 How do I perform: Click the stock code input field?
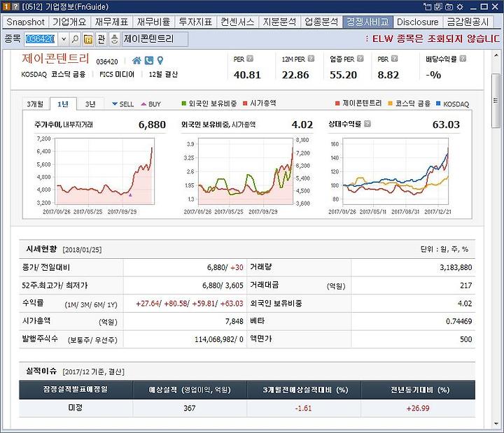coord(41,39)
